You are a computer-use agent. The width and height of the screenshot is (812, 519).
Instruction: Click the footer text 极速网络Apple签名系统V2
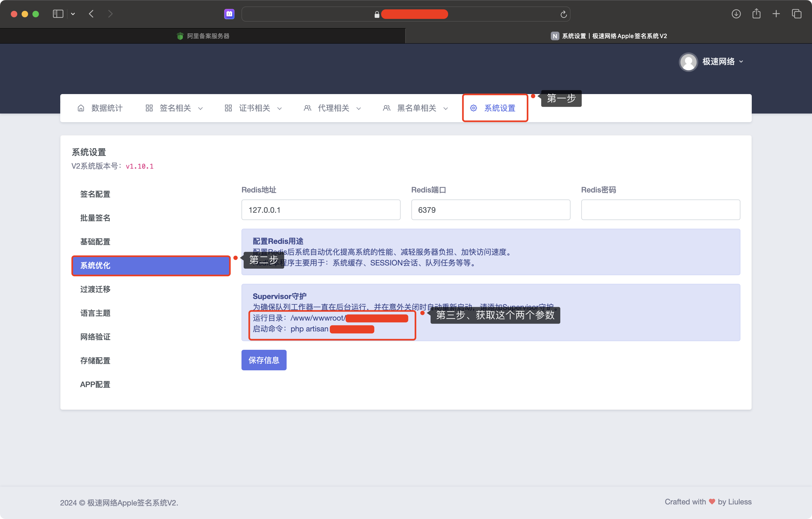pos(133,503)
